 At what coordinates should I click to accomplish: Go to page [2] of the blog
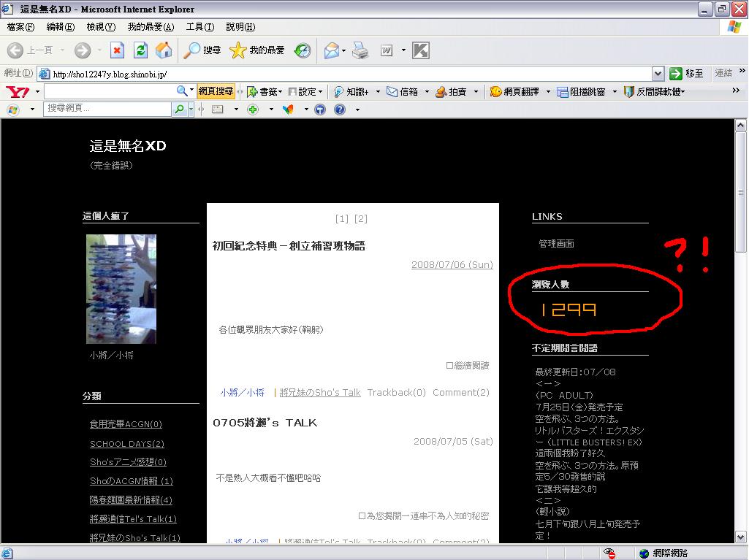(x=361, y=218)
